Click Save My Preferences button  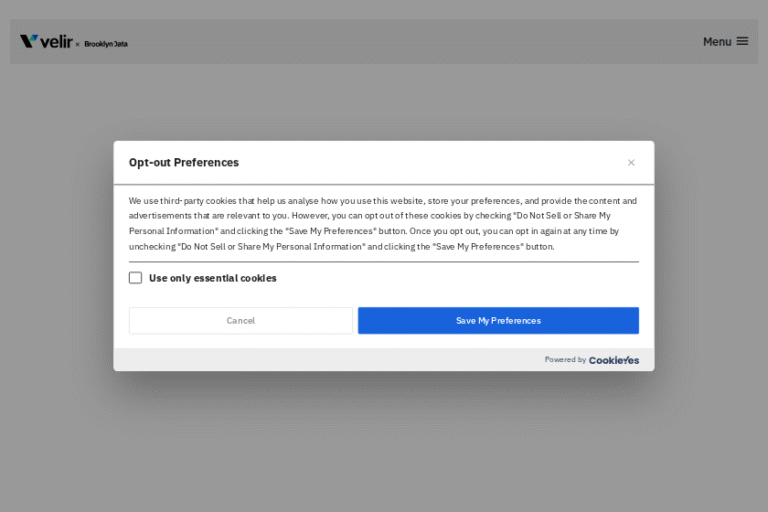pyautogui.click(x=498, y=321)
